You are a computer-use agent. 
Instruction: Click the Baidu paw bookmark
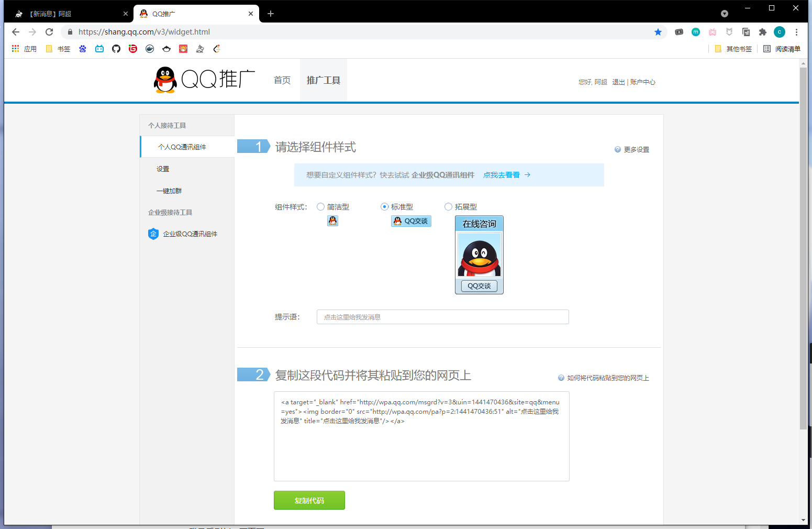pyautogui.click(x=83, y=49)
